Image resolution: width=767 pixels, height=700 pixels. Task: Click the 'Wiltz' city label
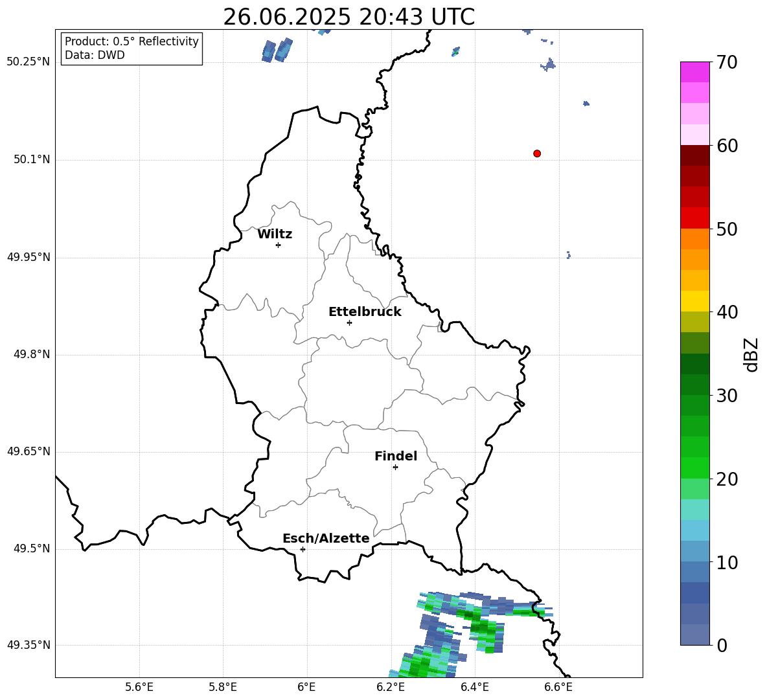[275, 234]
